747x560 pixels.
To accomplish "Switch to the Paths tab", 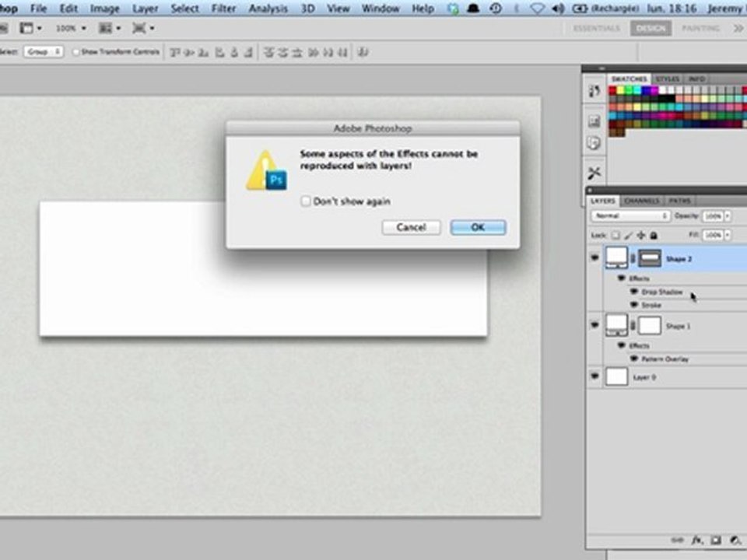I will (x=679, y=201).
